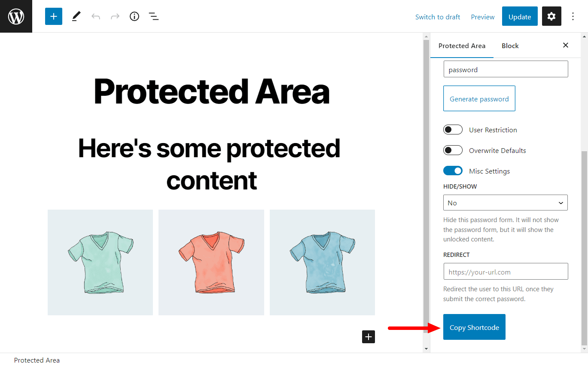Disable the Misc Settings toggle

tap(453, 171)
